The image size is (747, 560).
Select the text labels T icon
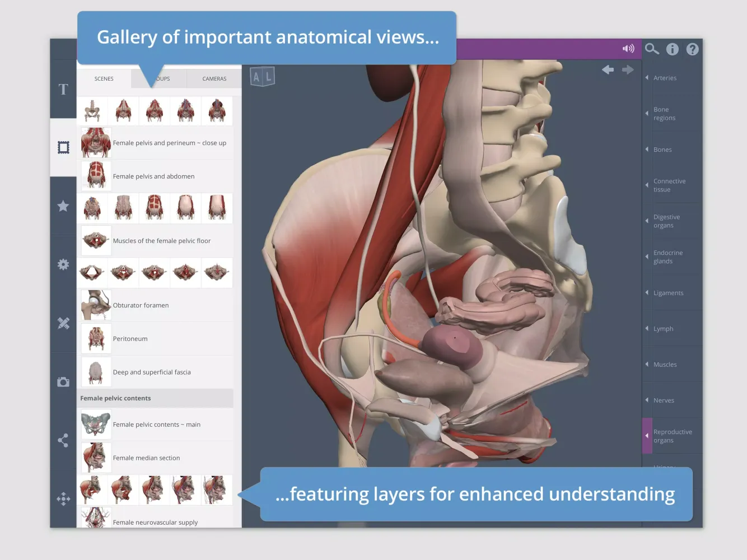[63, 90]
